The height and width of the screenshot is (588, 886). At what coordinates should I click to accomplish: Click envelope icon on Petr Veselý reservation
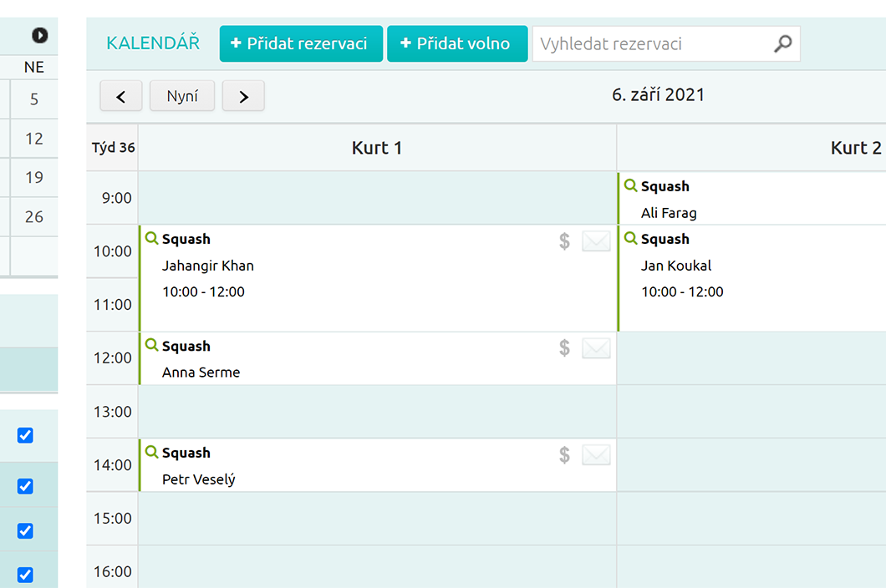coord(596,455)
